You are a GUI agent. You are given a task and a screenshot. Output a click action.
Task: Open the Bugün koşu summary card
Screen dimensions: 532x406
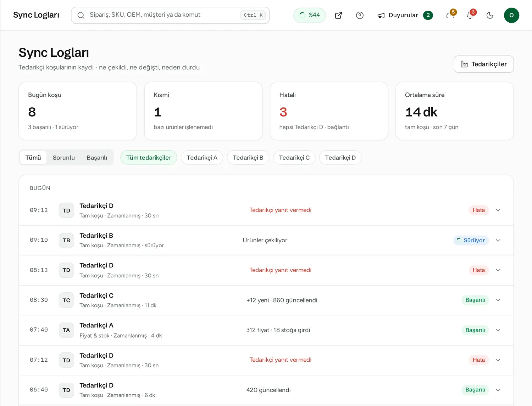[x=78, y=111]
